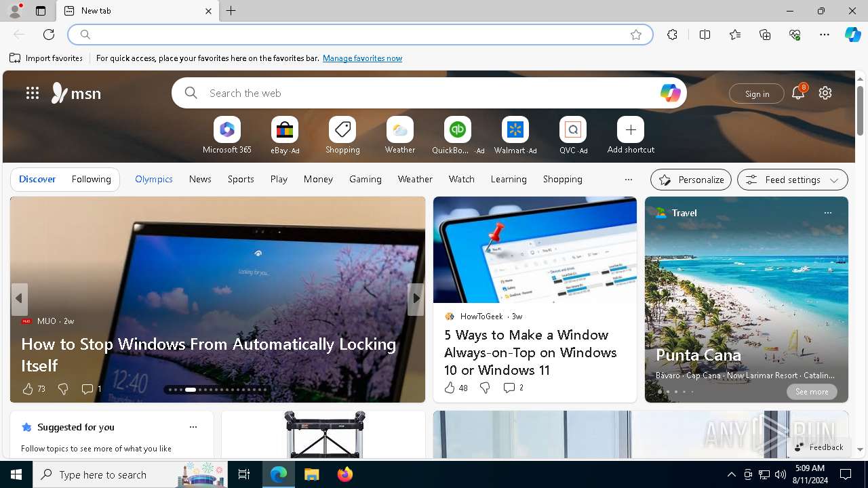The height and width of the screenshot is (488, 868).
Task: Open Suggested for you options menu
Action: click(193, 427)
